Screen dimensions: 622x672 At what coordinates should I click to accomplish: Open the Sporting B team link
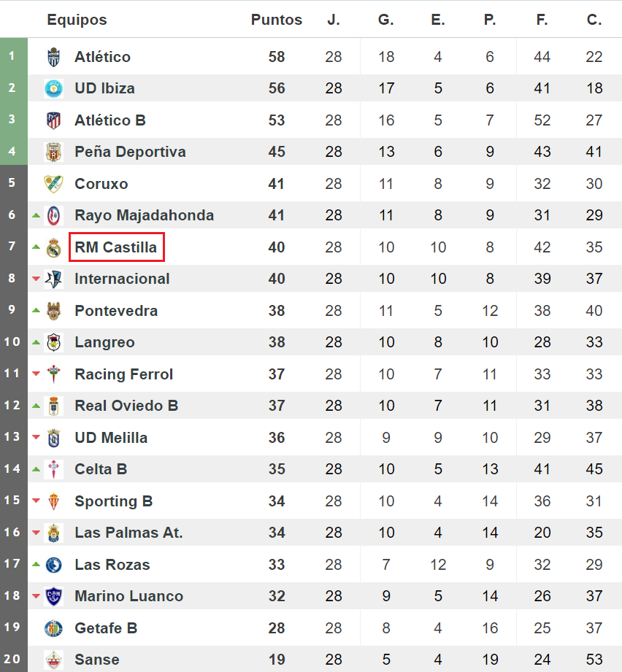[x=114, y=501]
